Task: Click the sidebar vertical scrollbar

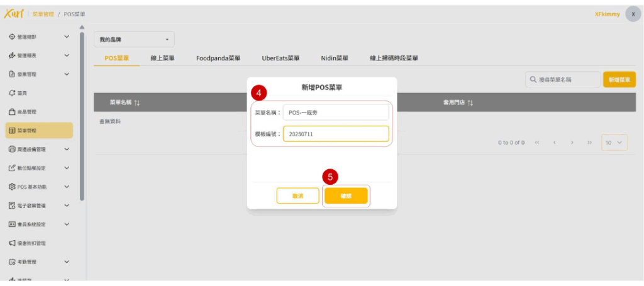Action: pyautogui.click(x=82, y=113)
